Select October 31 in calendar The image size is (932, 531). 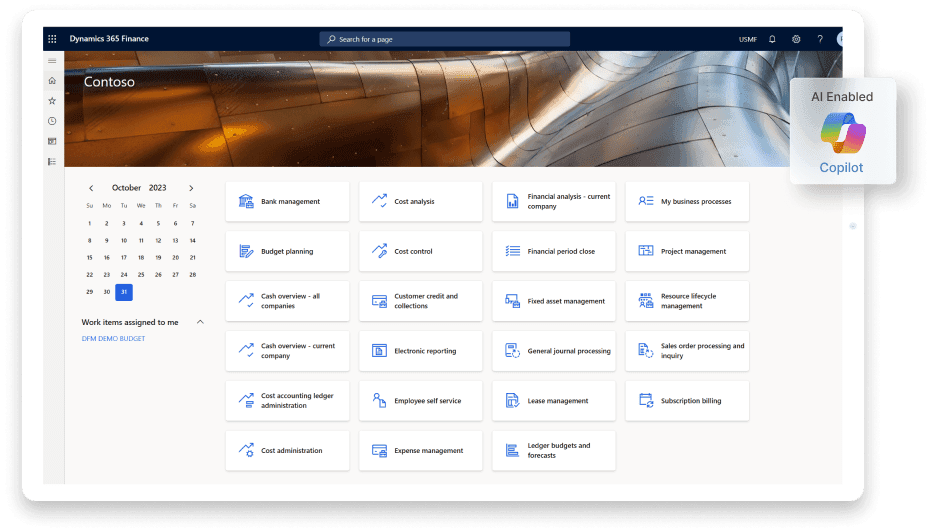[x=124, y=292]
